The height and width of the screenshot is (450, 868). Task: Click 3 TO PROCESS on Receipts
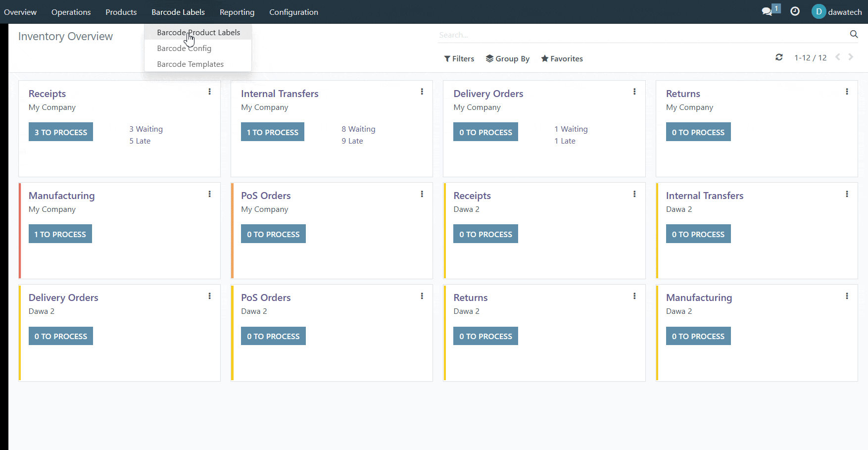61,132
